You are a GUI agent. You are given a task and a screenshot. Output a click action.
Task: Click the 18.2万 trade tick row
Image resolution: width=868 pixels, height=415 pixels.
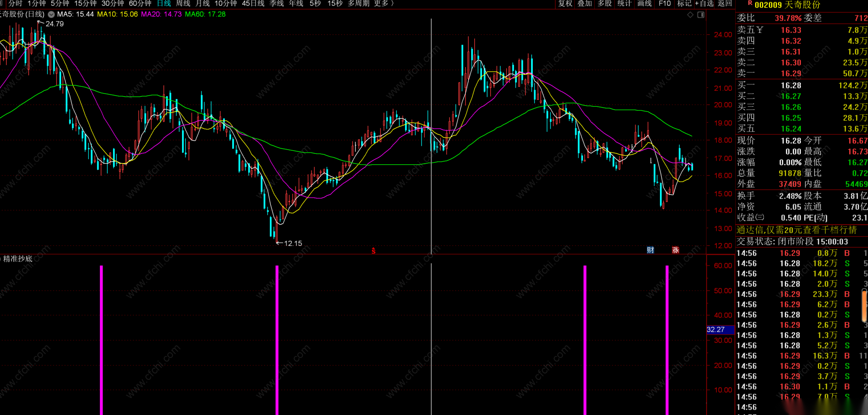[x=802, y=263]
